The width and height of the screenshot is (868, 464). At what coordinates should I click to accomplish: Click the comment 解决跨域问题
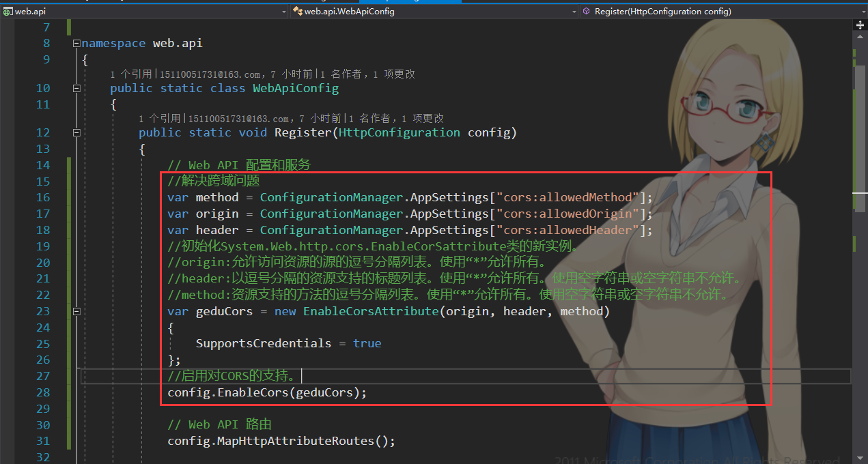pyautogui.click(x=214, y=181)
